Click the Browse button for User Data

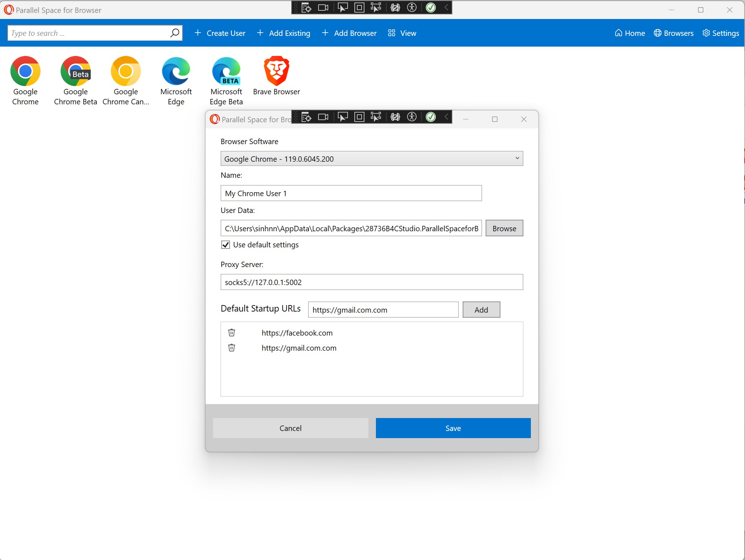(504, 228)
